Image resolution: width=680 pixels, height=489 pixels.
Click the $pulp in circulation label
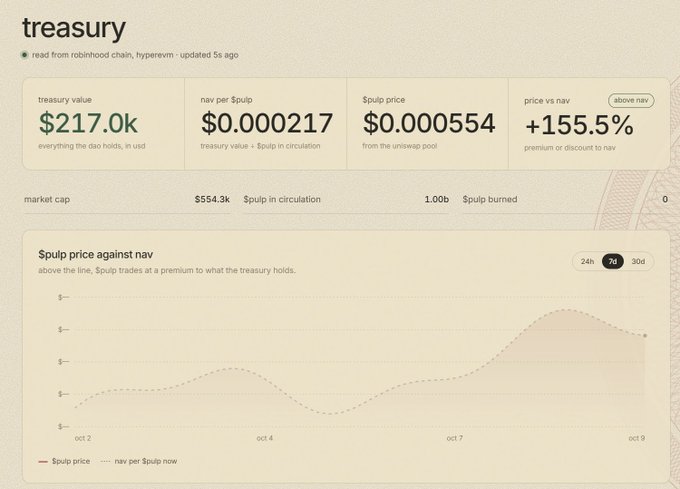point(282,199)
